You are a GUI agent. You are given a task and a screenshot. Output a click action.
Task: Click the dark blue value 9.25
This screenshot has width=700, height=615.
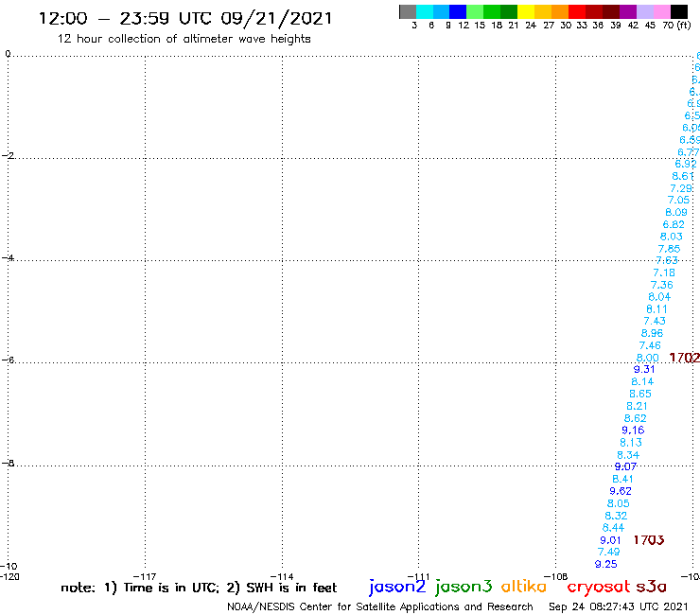606,564
